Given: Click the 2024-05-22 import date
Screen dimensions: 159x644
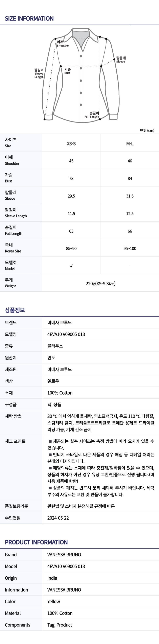Looking at the screenshot, I should (x=58, y=518).
